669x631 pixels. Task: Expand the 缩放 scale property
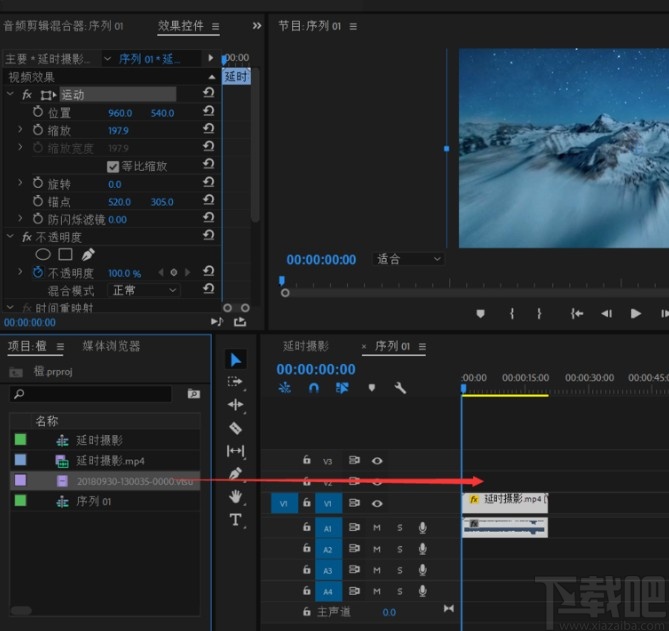pos(20,129)
